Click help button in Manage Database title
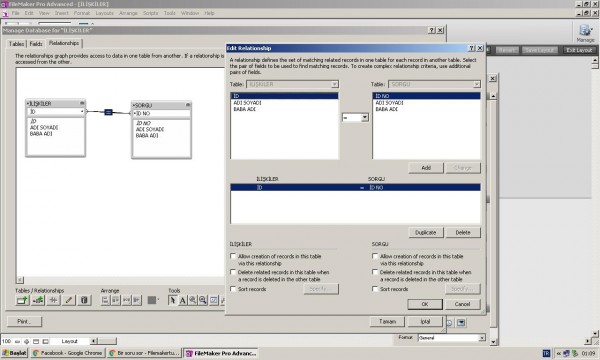 432,30
